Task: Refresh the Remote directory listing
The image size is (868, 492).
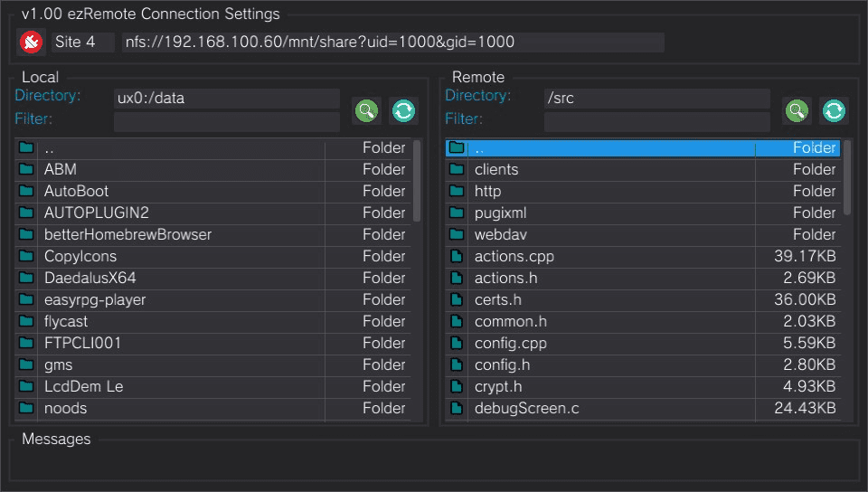Action: click(x=834, y=110)
